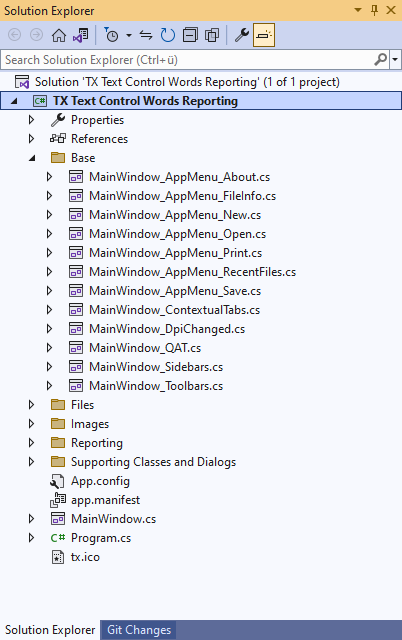Open the search options dropdown arrow
Screen dimensions: 402x640
click(x=395, y=60)
